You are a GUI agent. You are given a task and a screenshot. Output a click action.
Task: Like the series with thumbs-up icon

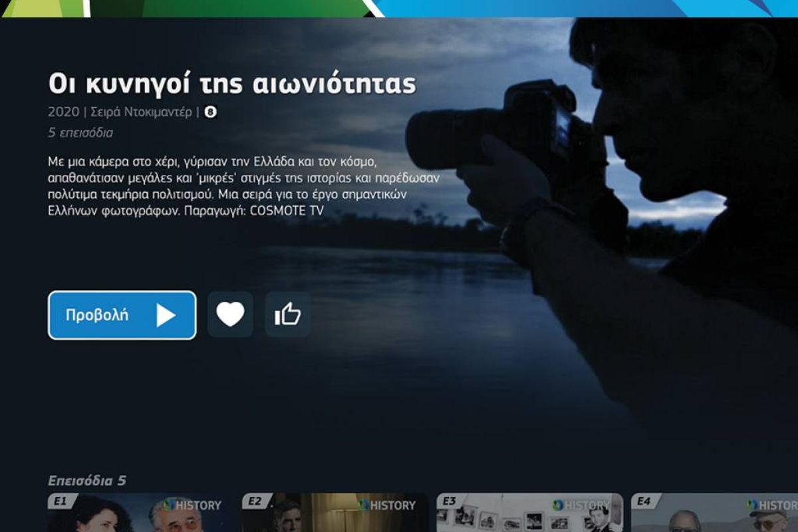click(x=288, y=315)
